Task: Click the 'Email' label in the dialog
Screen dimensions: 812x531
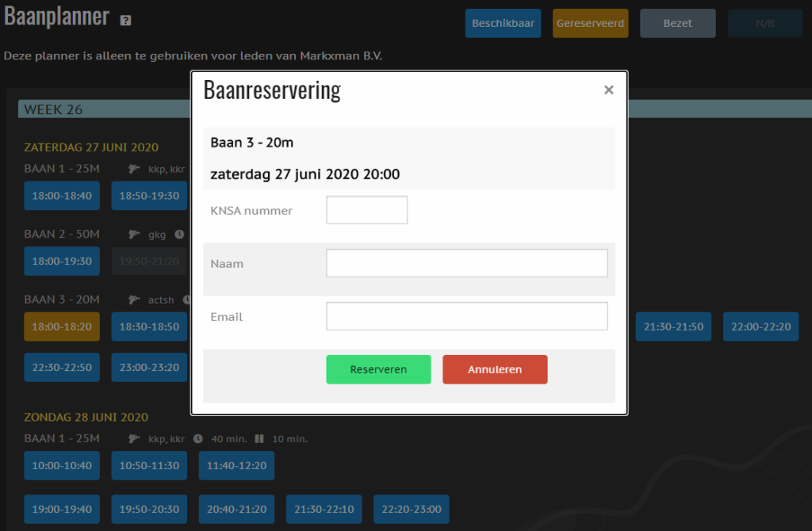Action: pos(226,317)
